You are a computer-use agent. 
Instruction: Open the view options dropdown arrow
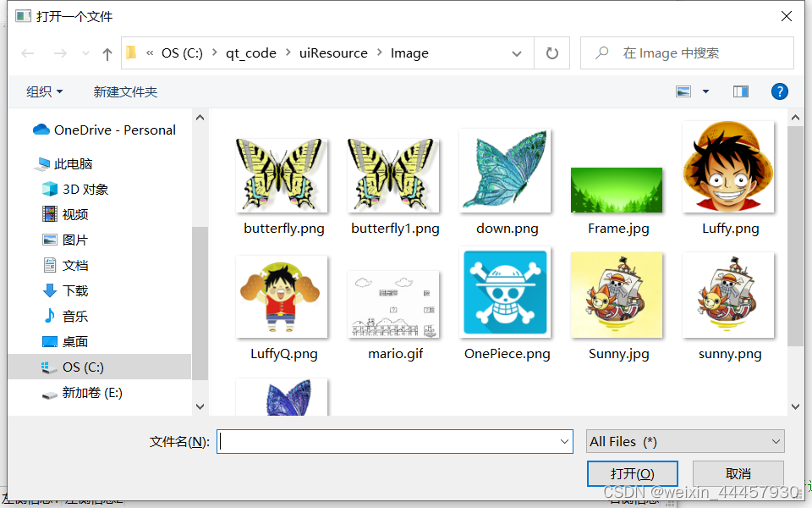(705, 91)
